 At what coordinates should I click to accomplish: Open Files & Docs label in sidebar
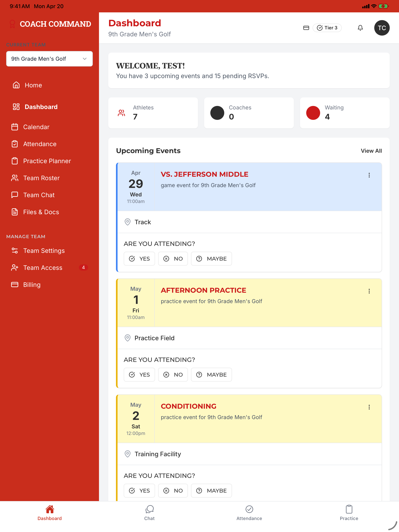(x=41, y=212)
